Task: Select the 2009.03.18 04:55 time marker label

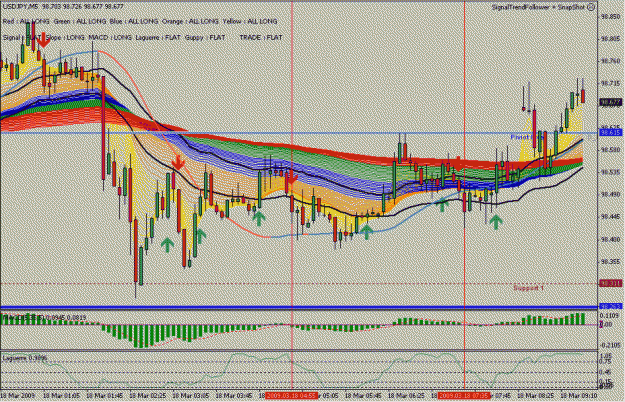Action: (x=292, y=396)
